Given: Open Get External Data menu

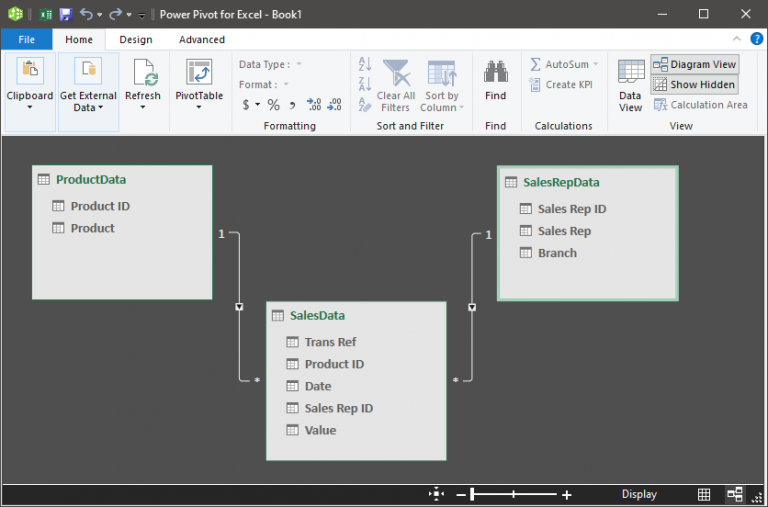Looking at the screenshot, I should coord(88,92).
